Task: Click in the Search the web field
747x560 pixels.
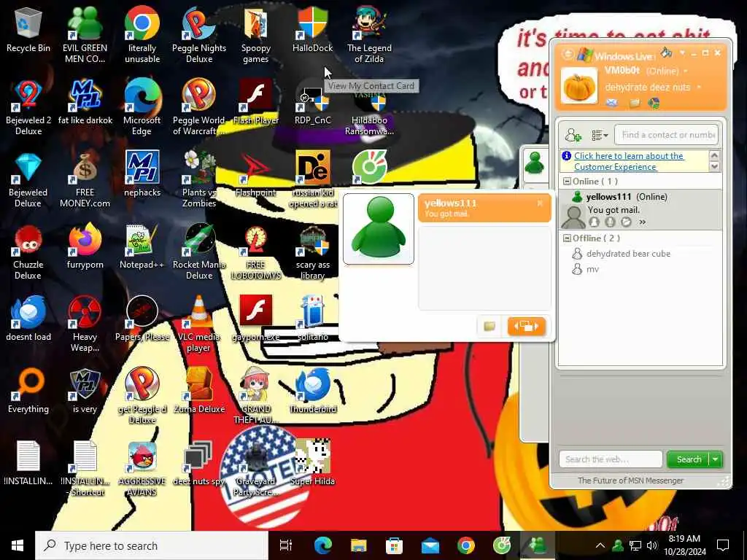Action: coord(611,459)
